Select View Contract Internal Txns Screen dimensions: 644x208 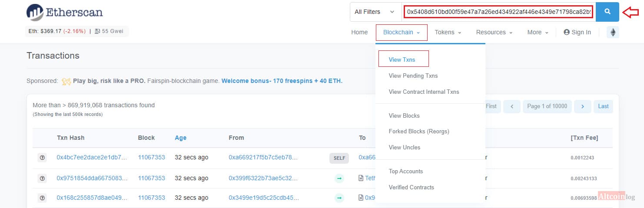(424, 92)
